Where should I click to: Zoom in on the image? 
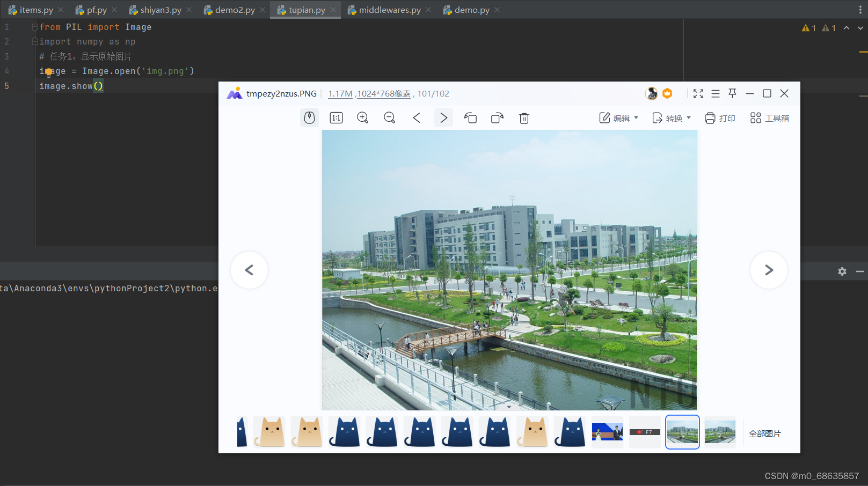tap(363, 117)
